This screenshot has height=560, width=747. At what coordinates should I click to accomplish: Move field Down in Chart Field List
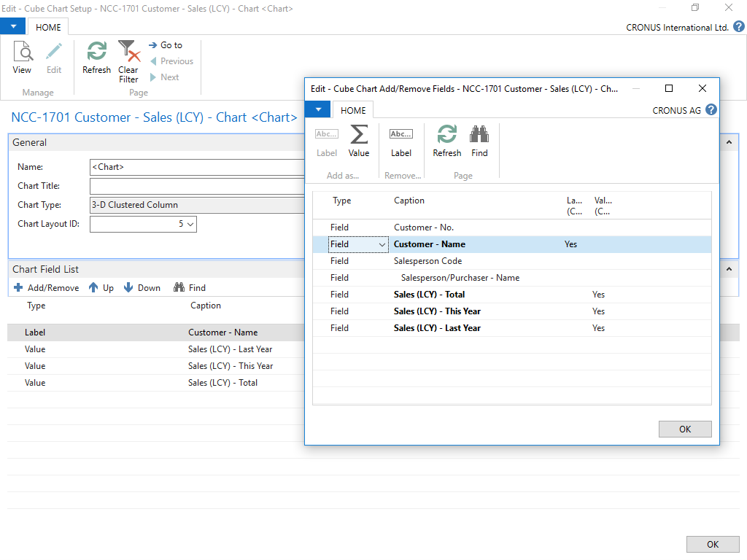point(142,288)
